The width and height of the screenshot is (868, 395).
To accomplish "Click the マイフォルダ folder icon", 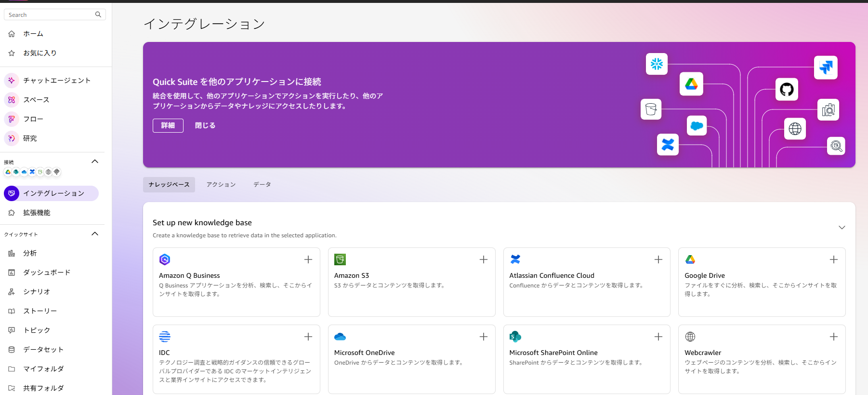I will click(12, 369).
